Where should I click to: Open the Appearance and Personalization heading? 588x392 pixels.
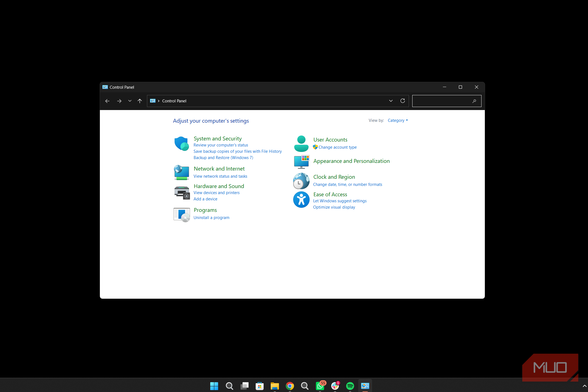(x=351, y=161)
